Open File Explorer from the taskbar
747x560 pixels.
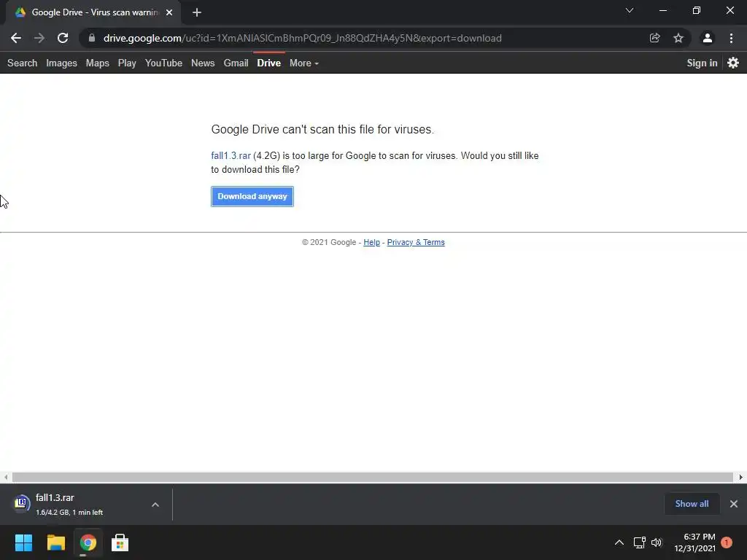(x=55, y=542)
